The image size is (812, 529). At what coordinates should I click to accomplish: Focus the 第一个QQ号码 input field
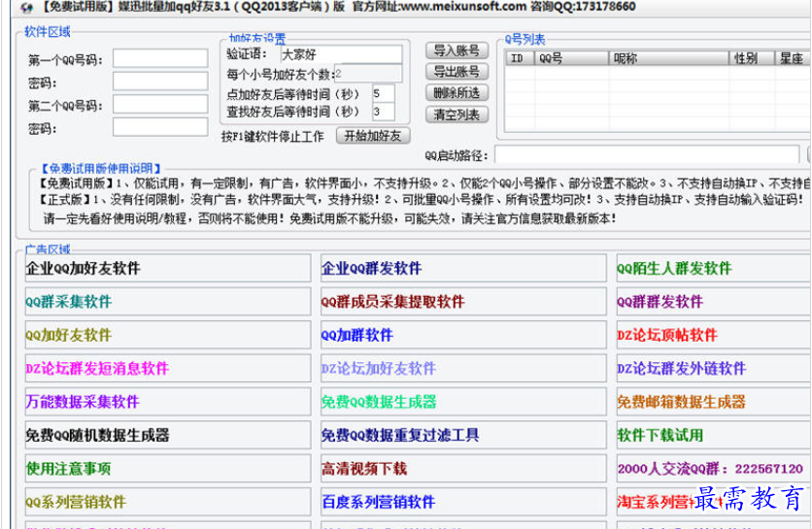coord(160,58)
